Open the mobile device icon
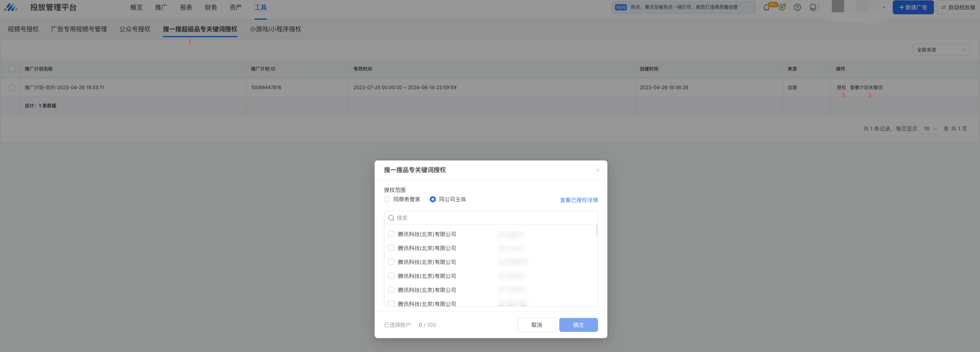Image resolution: width=980 pixels, height=352 pixels. pyautogui.click(x=813, y=7)
